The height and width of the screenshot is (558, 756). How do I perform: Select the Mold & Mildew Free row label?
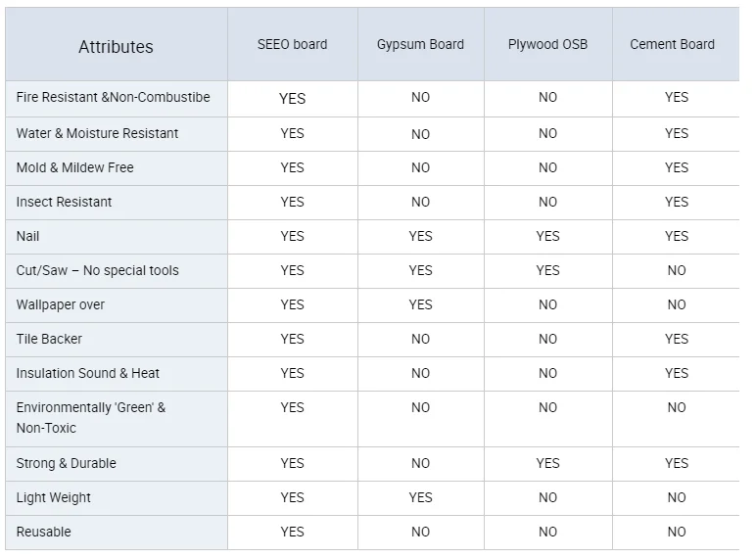tap(74, 167)
